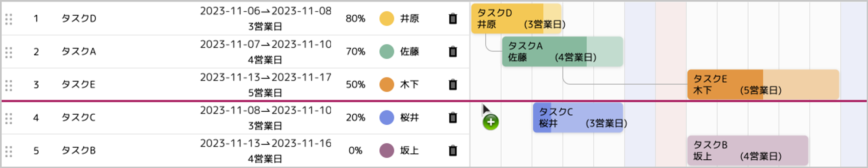
Task: Delete タスクD with its trash icon
Action: click(x=453, y=19)
